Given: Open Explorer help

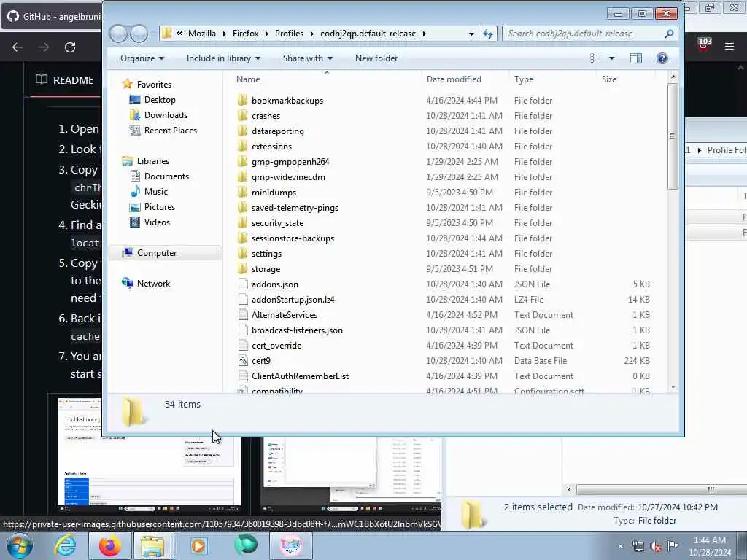Looking at the screenshot, I should click(x=662, y=58).
